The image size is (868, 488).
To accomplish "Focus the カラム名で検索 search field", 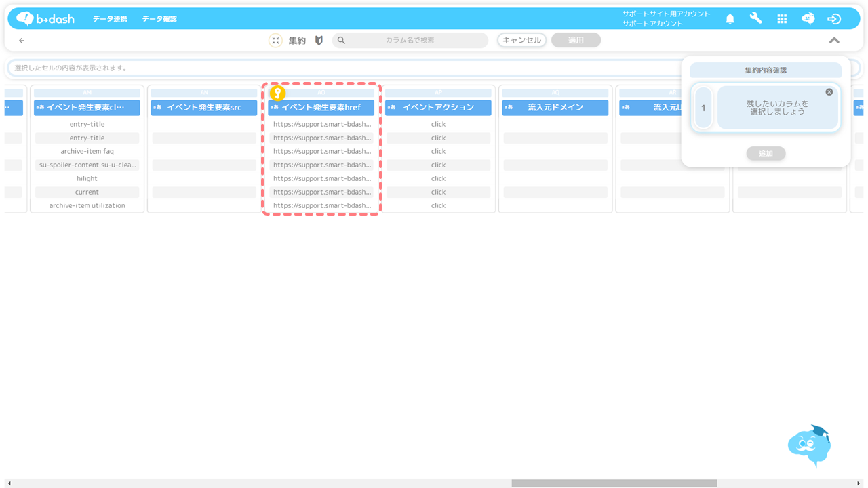I will 410,40.
